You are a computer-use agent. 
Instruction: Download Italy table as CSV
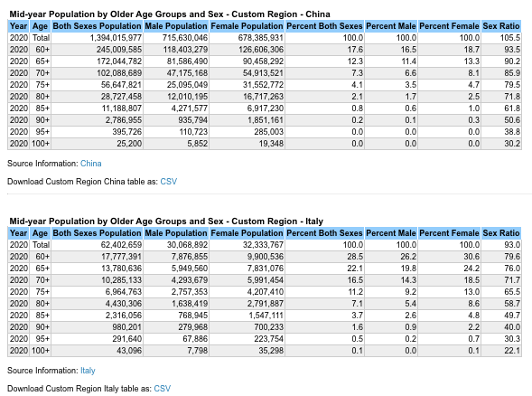pos(163,389)
